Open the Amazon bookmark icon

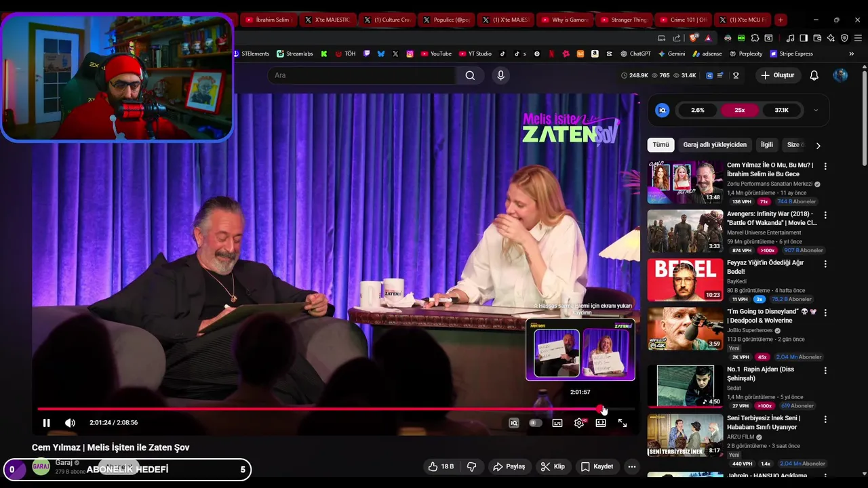click(595, 54)
